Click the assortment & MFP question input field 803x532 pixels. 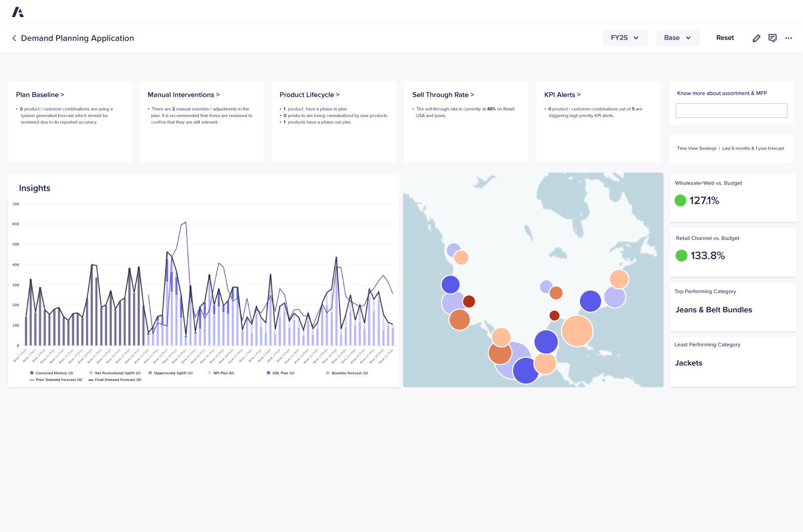731,110
